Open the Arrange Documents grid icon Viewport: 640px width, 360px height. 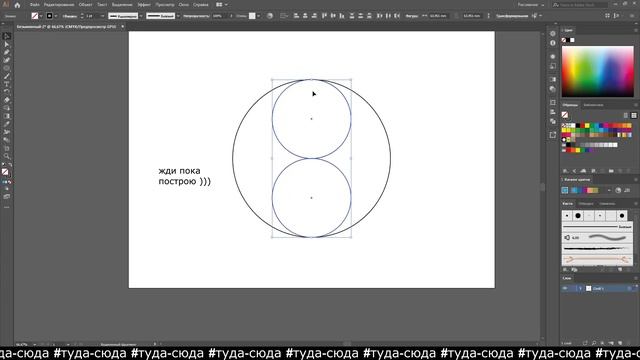pos(219,5)
